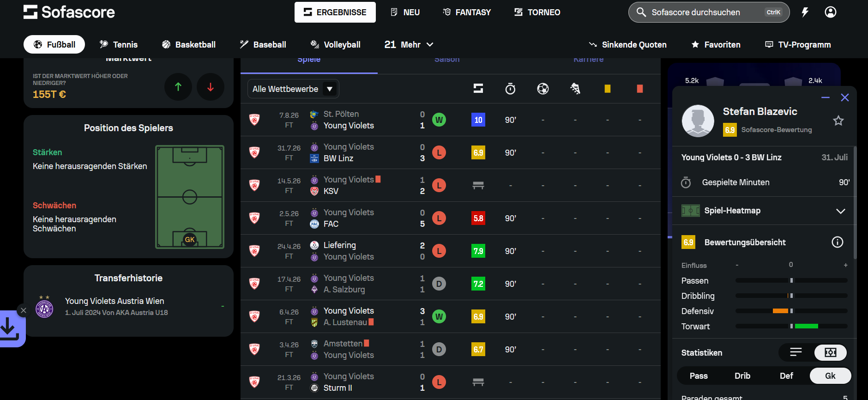Click the download icon at left edge
Screen dimensions: 868x400
[x=9, y=329]
